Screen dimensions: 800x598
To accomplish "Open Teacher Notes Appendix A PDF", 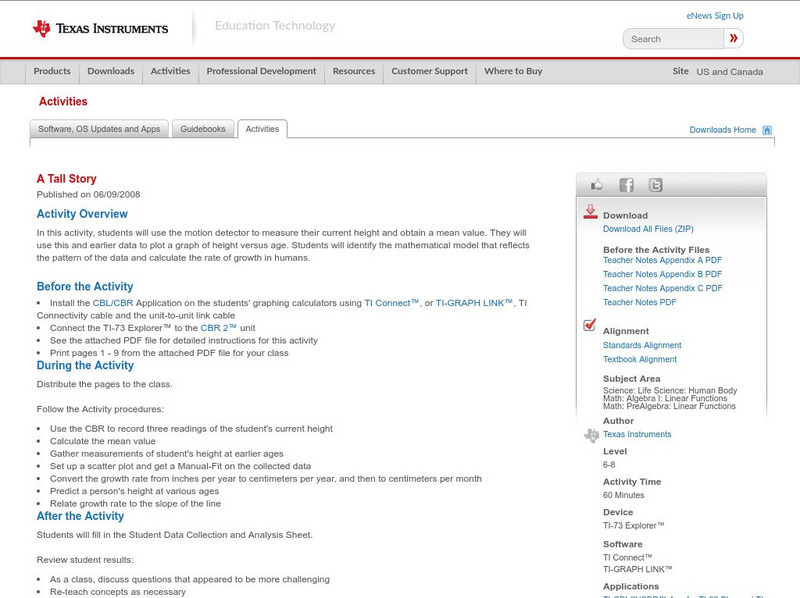I will tap(662, 260).
